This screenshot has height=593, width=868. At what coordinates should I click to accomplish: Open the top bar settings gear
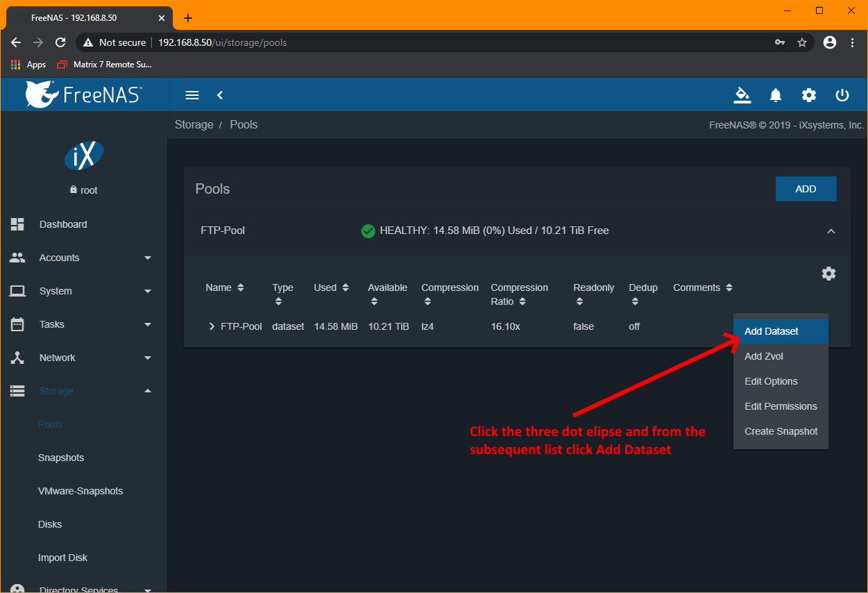pyautogui.click(x=809, y=95)
